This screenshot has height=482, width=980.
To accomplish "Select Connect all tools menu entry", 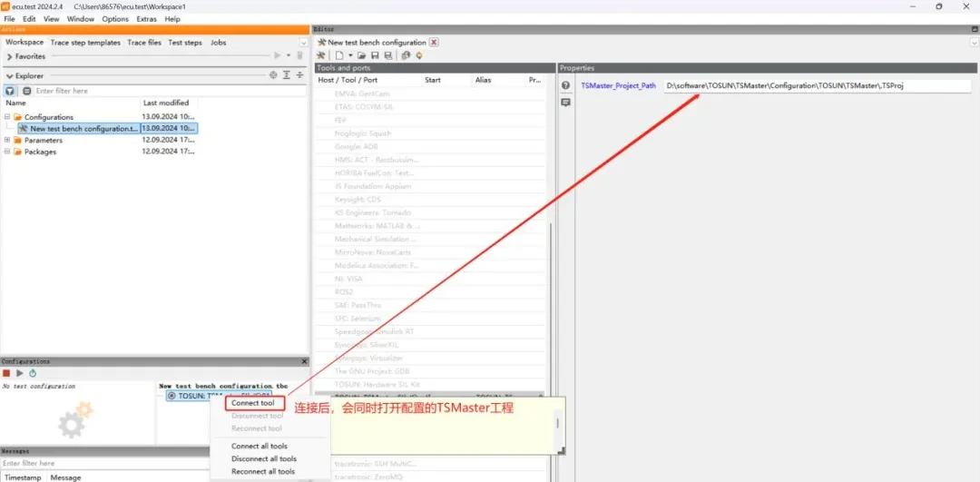I will (260, 447).
